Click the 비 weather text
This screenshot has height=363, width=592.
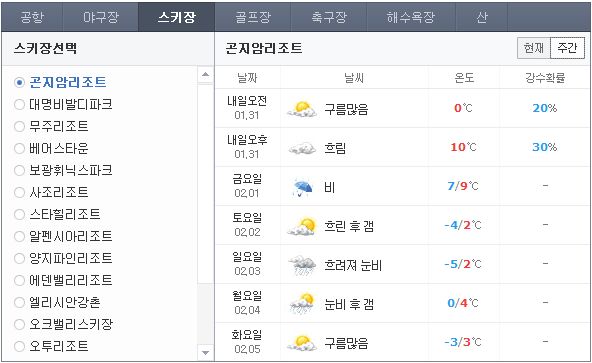(330, 187)
